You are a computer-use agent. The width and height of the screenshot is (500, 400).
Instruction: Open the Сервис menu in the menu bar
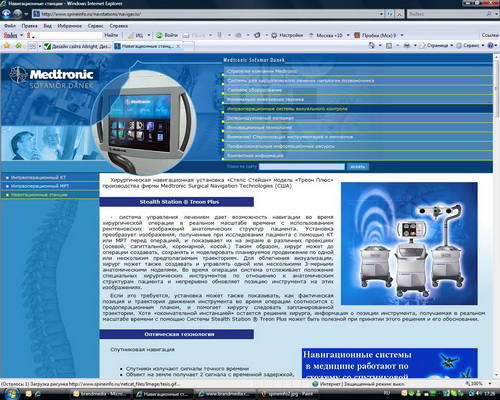[x=95, y=26]
